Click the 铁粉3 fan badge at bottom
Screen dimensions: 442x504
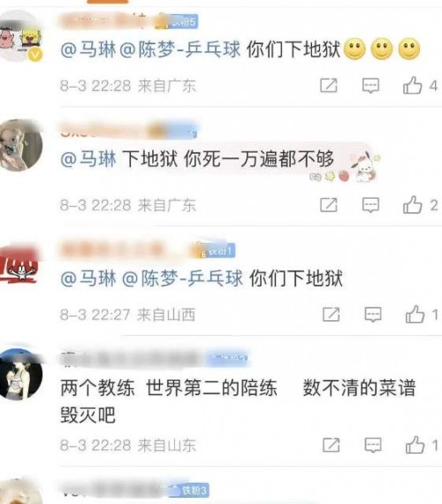pos(190,490)
